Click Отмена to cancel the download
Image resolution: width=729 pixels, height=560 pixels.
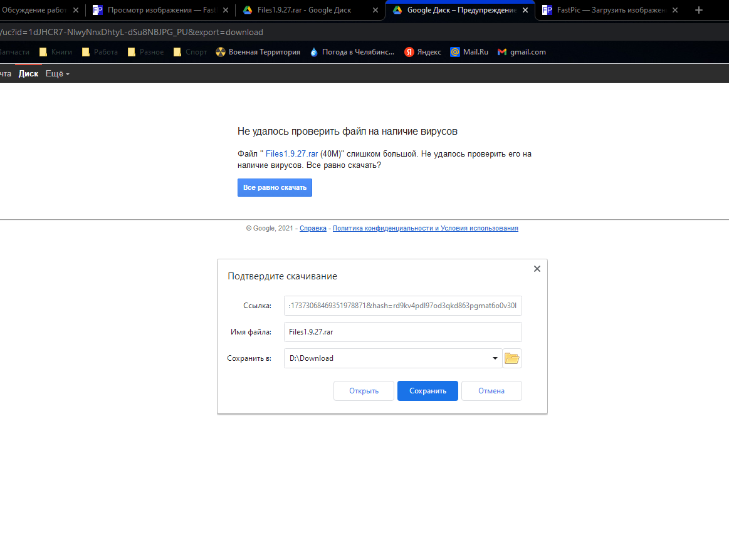coord(491,391)
